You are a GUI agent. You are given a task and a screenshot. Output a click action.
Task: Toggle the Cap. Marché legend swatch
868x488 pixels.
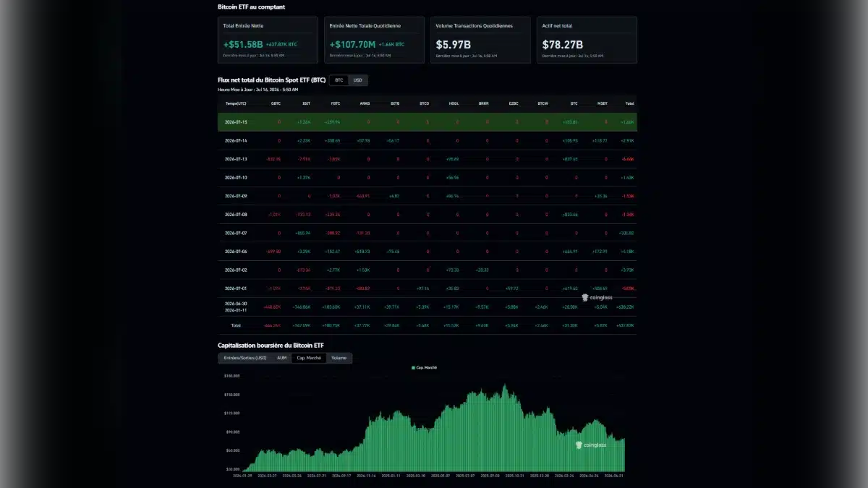tap(414, 368)
